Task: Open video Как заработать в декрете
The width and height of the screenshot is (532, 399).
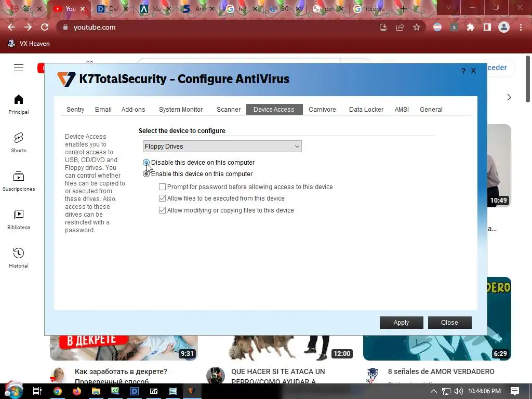Action: (x=121, y=377)
